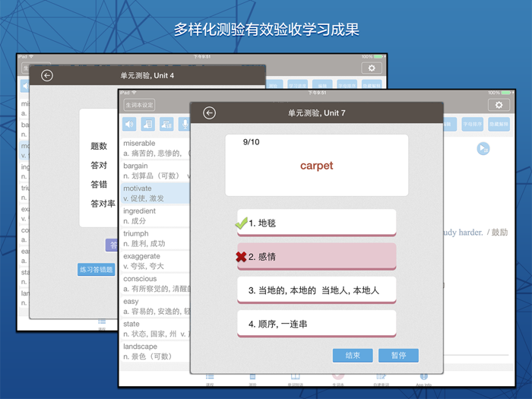Choose answer 3. 当地的, 本地的
Image resolution: width=532 pixels, height=399 pixels.
317,290
